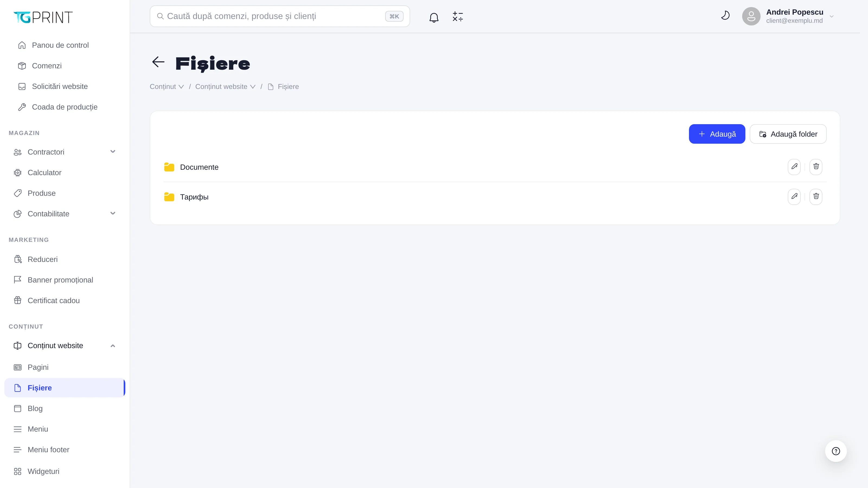This screenshot has width=868, height=488.
Task: Open the calculator operations icon in header
Action: (458, 17)
